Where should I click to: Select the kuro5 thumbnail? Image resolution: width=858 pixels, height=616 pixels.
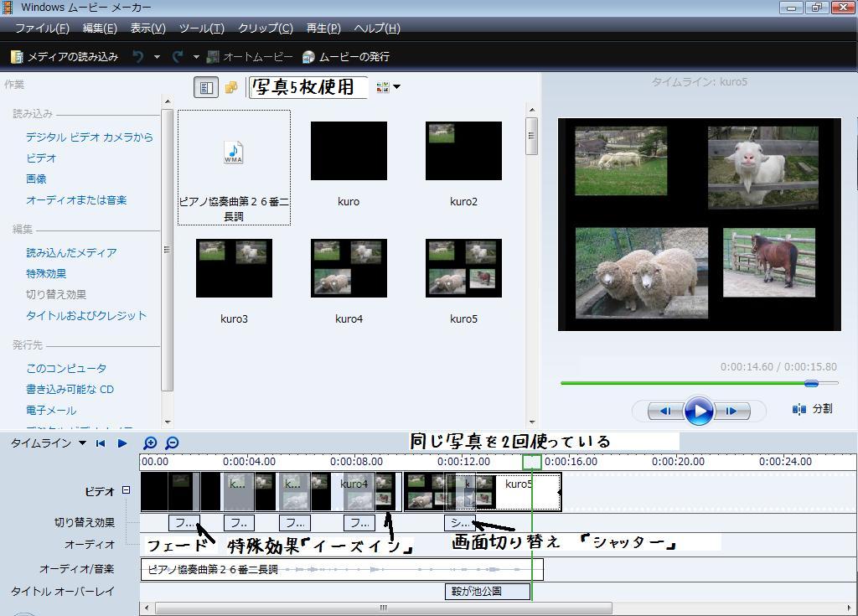[463, 268]
